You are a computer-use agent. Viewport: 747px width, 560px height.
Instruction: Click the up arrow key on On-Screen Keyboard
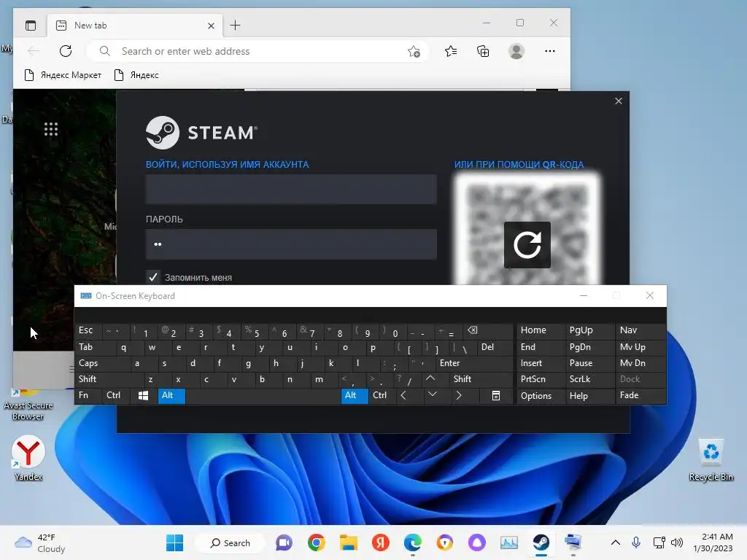(430, 378)
